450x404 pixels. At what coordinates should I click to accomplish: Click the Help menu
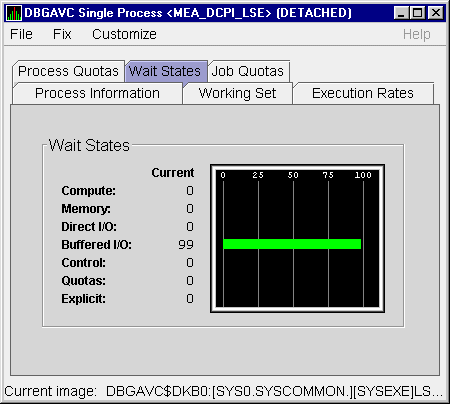[417, 34]
